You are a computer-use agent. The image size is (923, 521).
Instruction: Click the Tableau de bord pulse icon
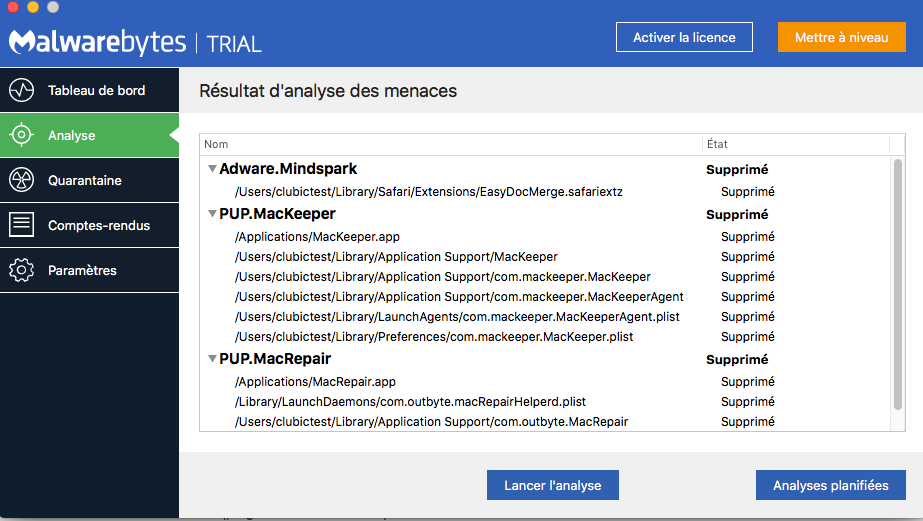(x=22, y=90)
